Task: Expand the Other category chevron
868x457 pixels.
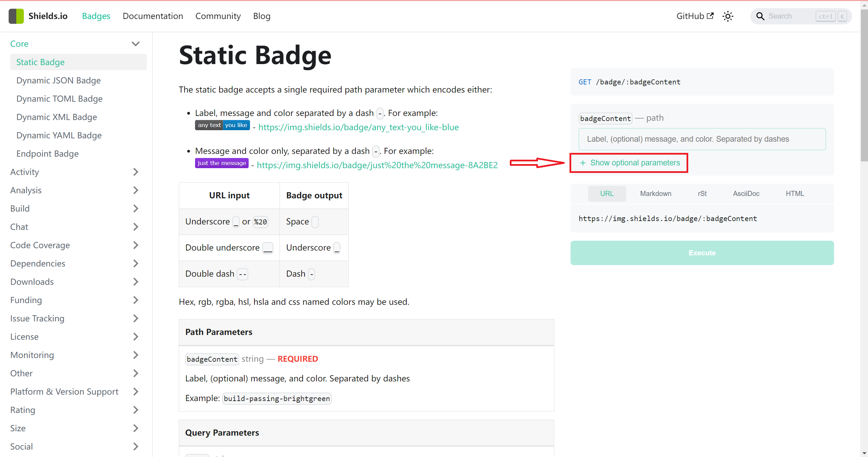Action: click(x=135, y=373)
